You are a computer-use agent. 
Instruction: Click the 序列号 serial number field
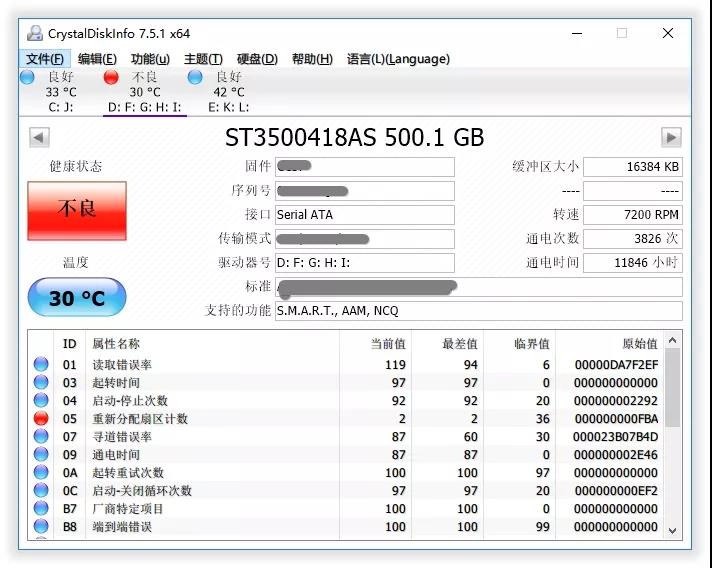coord(365,191)
